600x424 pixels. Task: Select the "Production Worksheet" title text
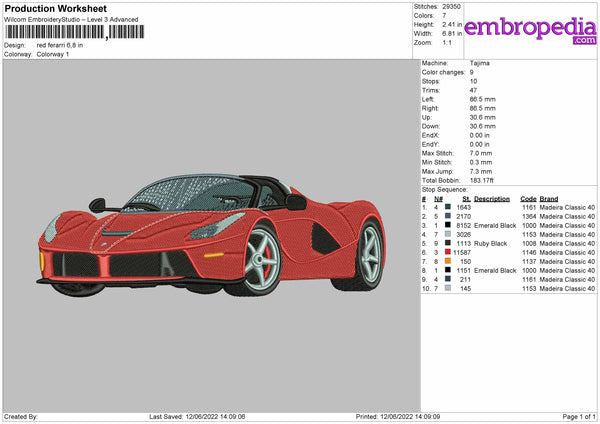[55, 8]
